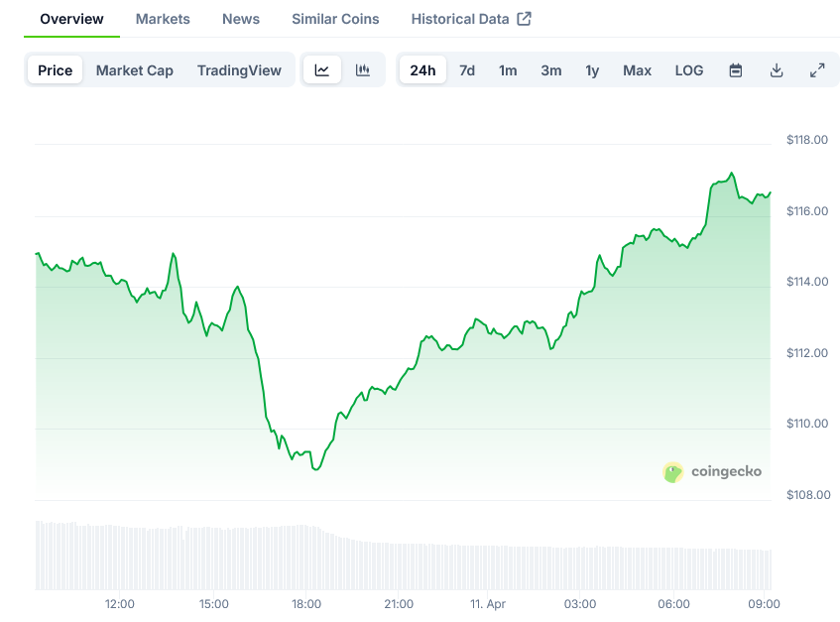840x622 pixels.
Task: Choose the 1y time range
Action: (x=592, y=70)
